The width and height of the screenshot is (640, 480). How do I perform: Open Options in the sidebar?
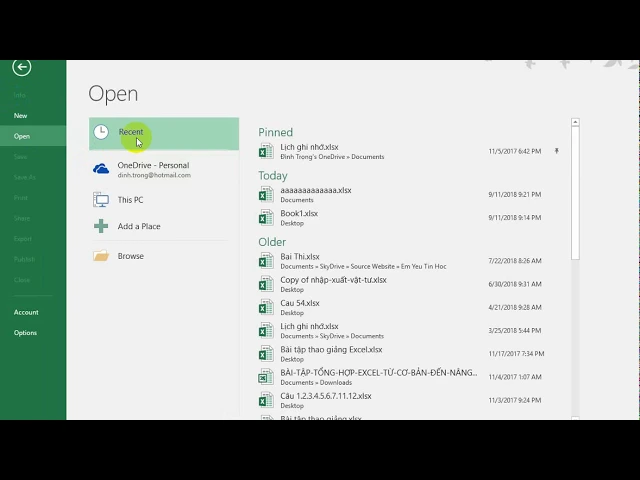tap(25, 333)
